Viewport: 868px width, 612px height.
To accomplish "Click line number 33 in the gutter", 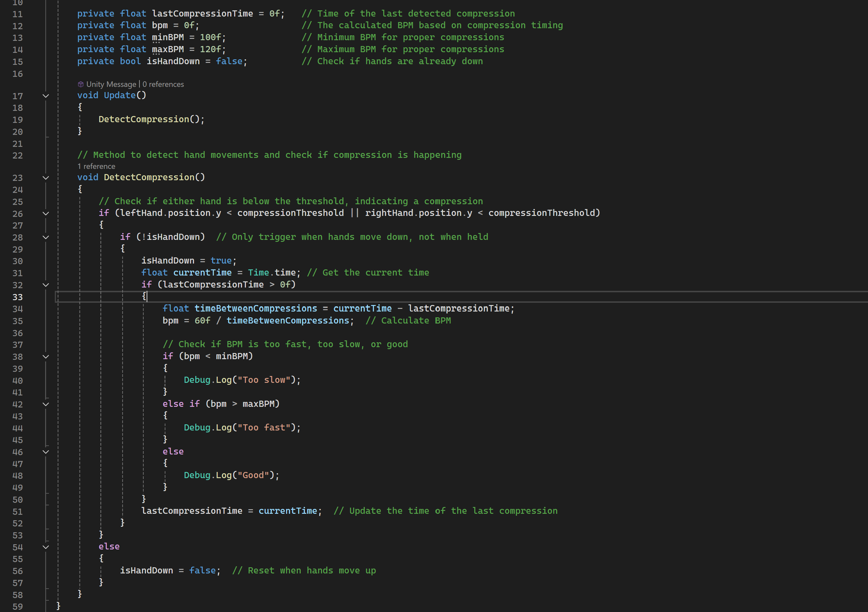I will coord(18,297).
